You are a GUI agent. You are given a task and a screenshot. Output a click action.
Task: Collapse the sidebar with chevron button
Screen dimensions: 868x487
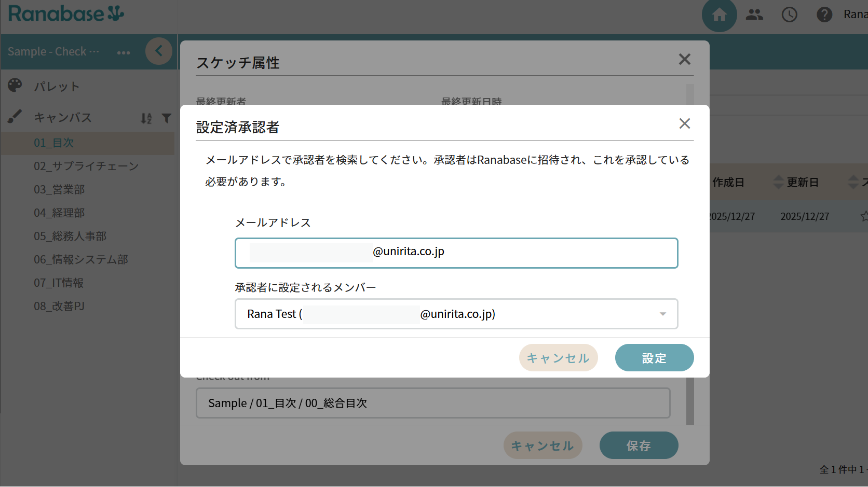[159, 51]
